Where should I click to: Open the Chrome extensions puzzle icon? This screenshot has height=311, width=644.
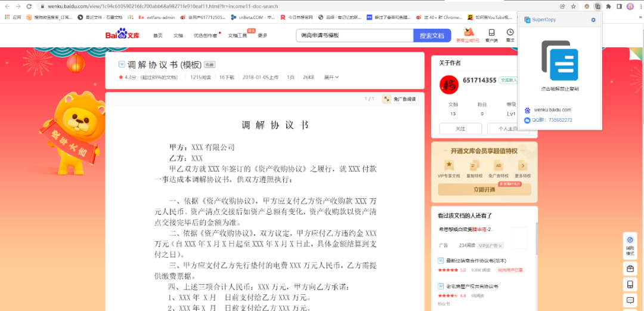tap(609, 6)
